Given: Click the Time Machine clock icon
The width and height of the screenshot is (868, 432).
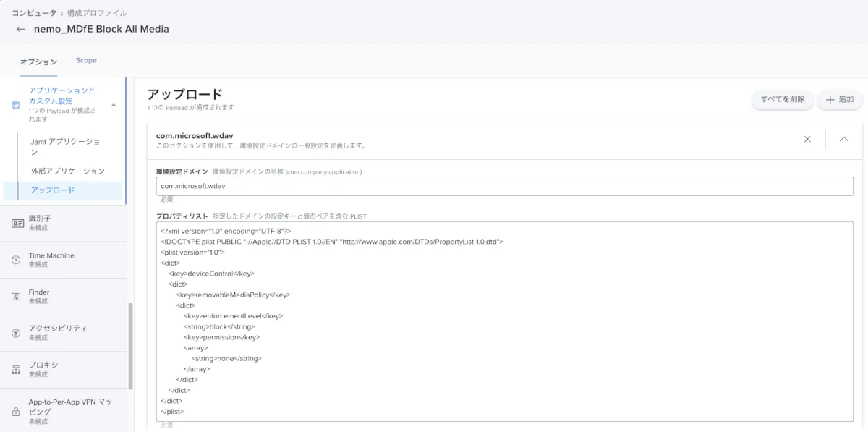Looking at the screenshot, I should (16, 260).
